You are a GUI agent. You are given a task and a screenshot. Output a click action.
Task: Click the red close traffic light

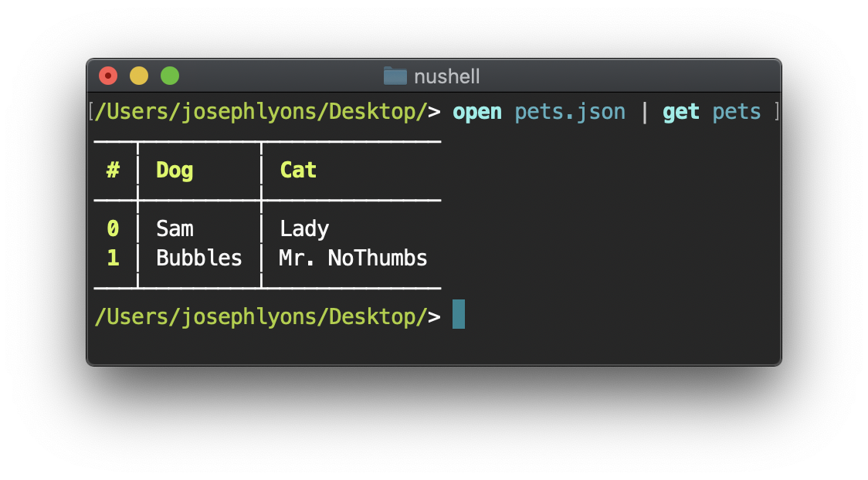point(107,76)
